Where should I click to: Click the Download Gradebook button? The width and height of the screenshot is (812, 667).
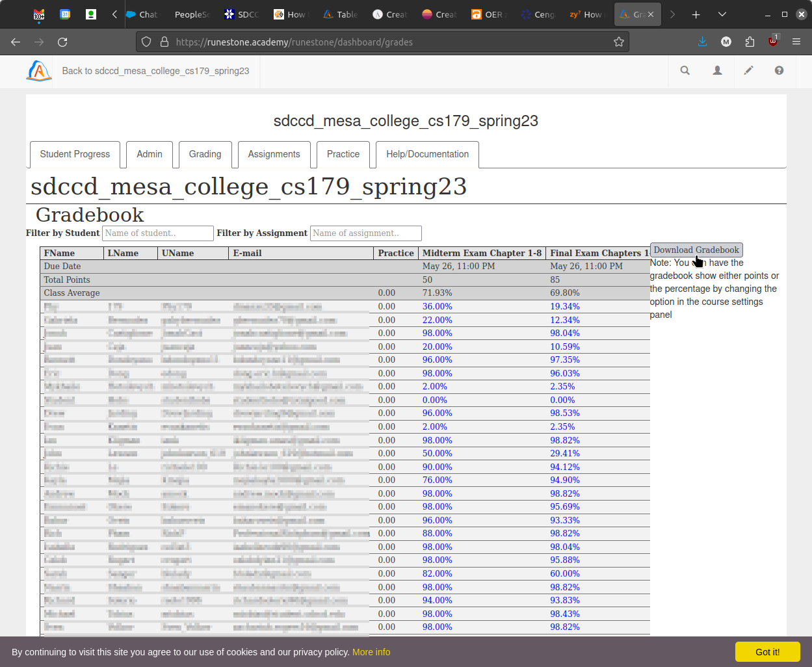696,250
